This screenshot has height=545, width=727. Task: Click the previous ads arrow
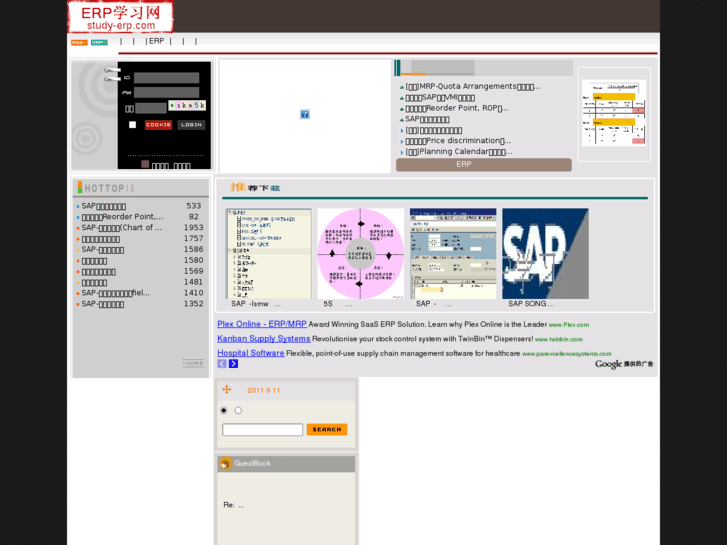tap(222, 364)
